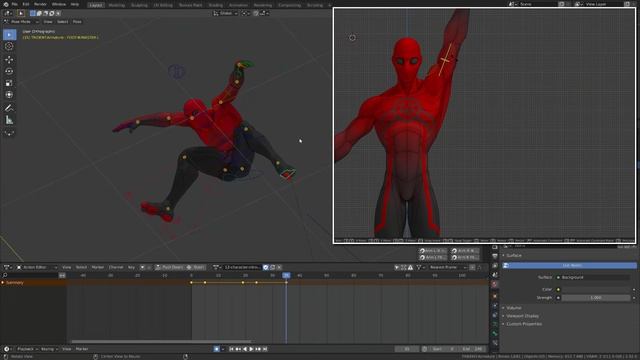Open the Pose menu in viewport header
The image size is (640, 360).
[x=77, y=22]
